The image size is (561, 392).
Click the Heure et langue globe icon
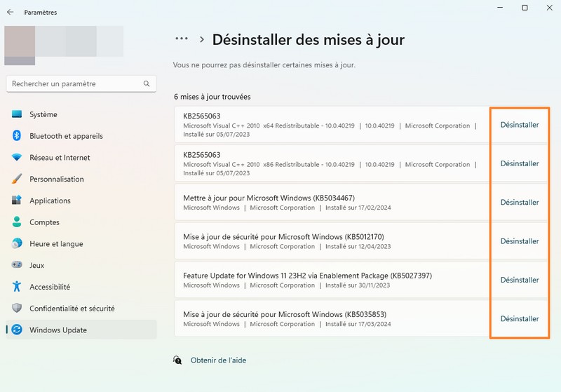[x=17, y=244]
